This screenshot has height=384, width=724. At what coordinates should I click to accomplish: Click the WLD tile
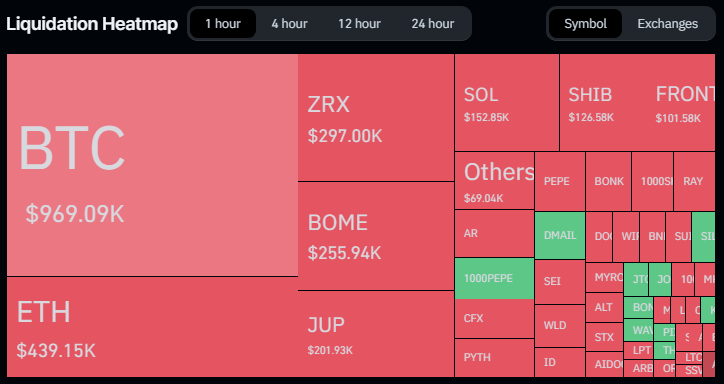pyautogui.click(x=560, y=325)
